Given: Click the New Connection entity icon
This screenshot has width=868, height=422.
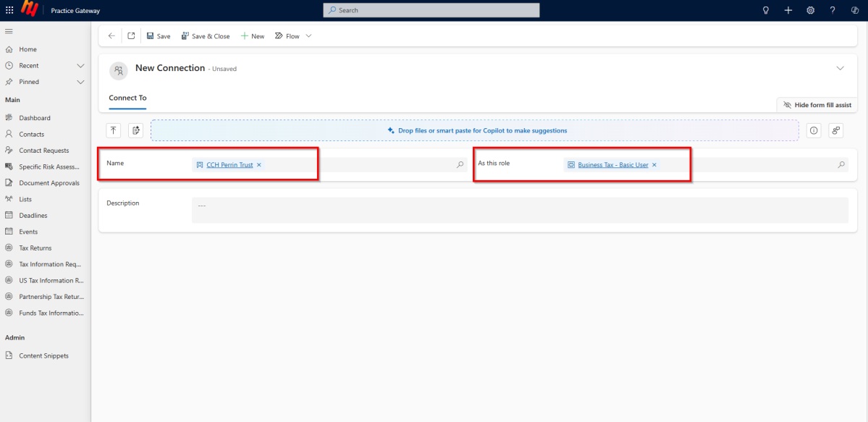Looking at the screenshot, I should point(119,70).
